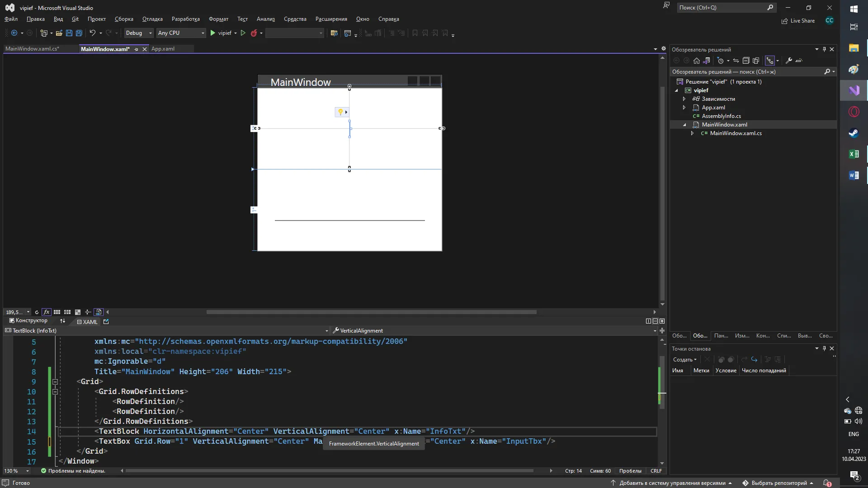
Task: Switch to the Конструктор pane tab
Action: (28, 321)
